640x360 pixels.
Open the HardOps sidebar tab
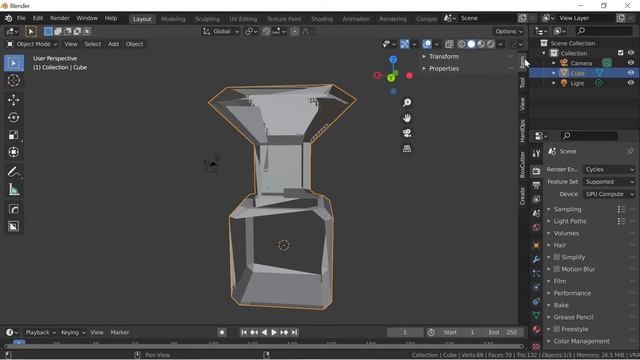522,131
